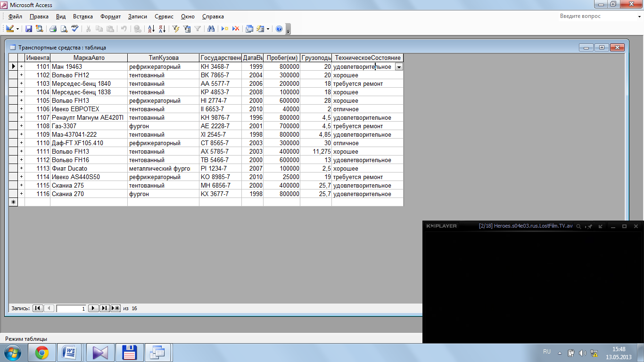Viewport: 644px width, 362px height.
Task: Run the ABC spelling check icon
Action: [74, 29]
